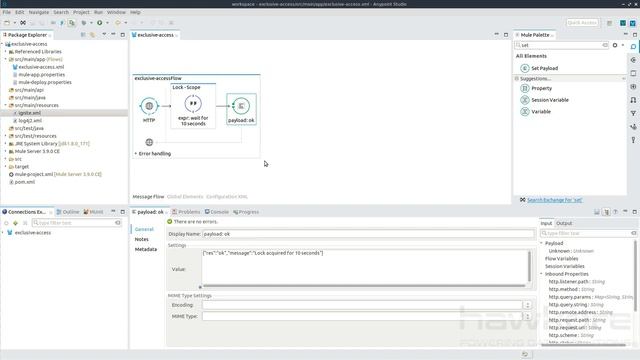Viewport: 640px width, 360px height.
Task: Select exclusive-access.xml in Package Explorer
Action: click(41, 67)
